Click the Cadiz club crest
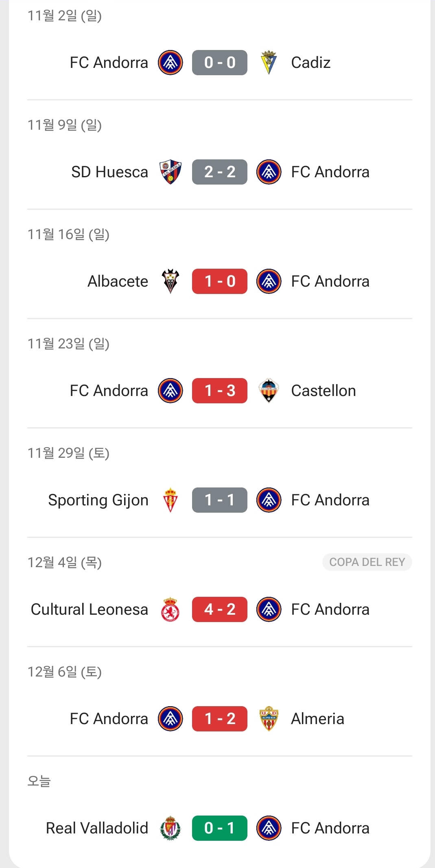 pos(269,63)
